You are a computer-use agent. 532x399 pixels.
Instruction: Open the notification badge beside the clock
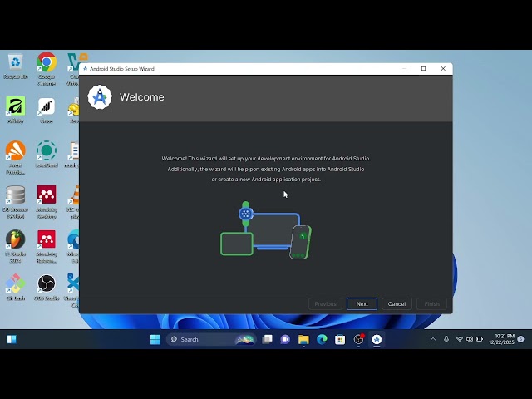(x=521, y=339)
